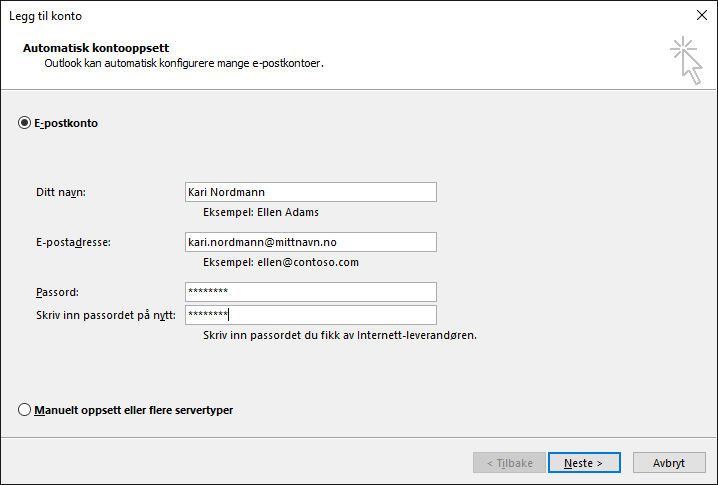Cancel setup with the Avbryt button
This screenshot has width=718, height=485.
(x=669, y=463)
